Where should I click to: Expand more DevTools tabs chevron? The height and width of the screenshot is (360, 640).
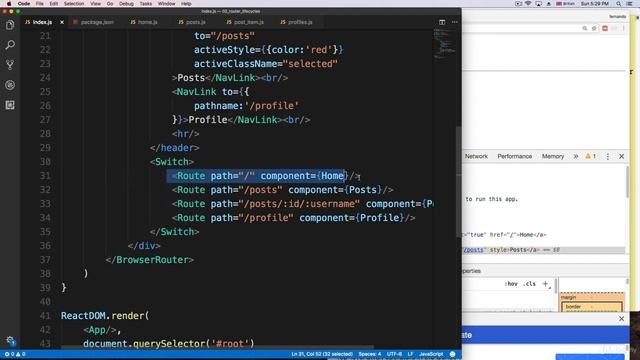(x=576, y=156)
